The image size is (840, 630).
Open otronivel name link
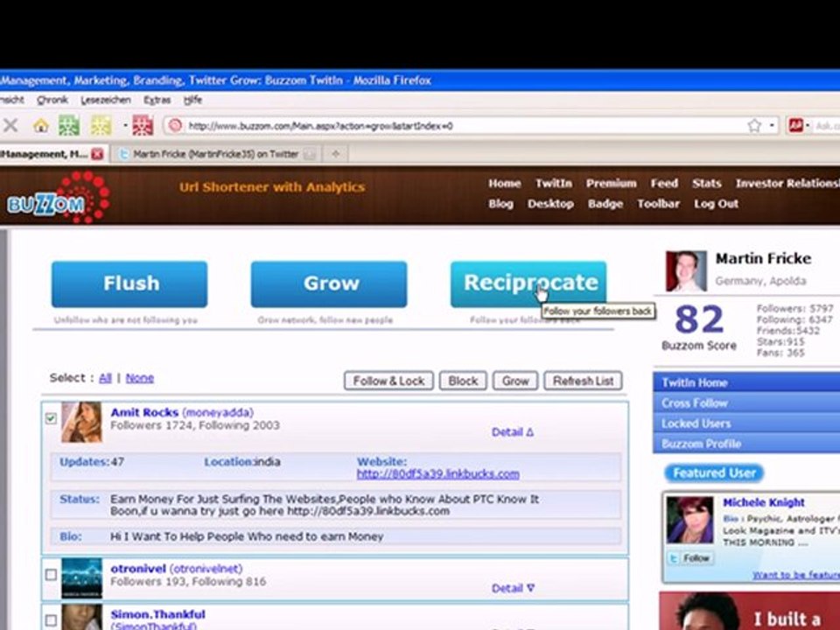138,569
